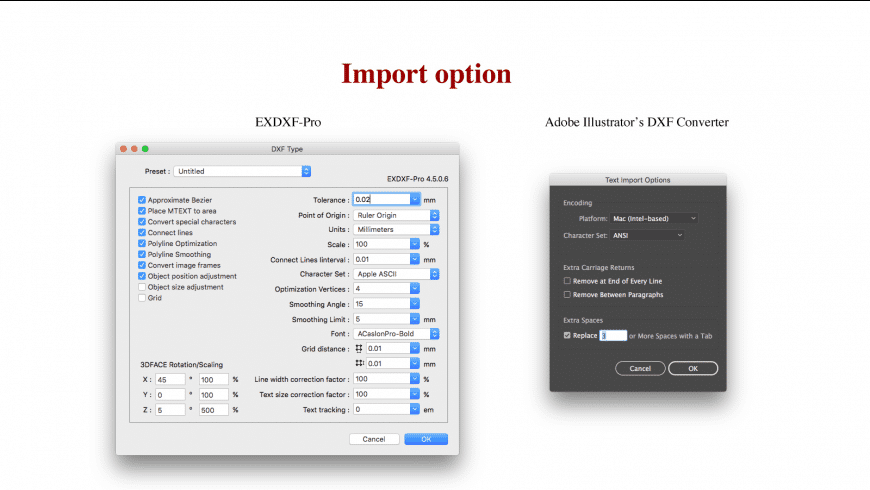Click the Y rotation angle field

tap(170, 395)
